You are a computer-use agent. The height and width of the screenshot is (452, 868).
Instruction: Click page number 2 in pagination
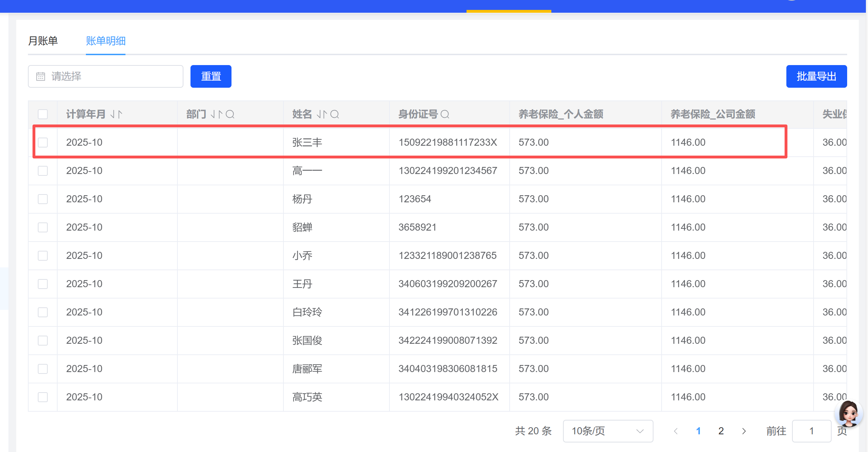pos(721,431)
